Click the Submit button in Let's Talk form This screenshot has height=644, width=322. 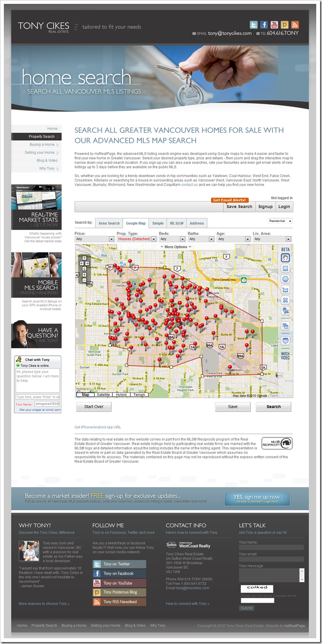(x=247, y=608)
